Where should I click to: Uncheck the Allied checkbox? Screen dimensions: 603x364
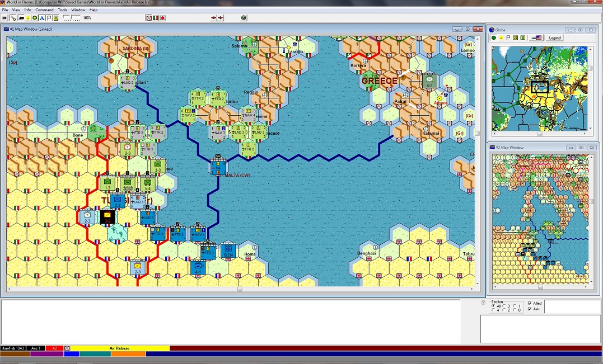pos(530,303)
